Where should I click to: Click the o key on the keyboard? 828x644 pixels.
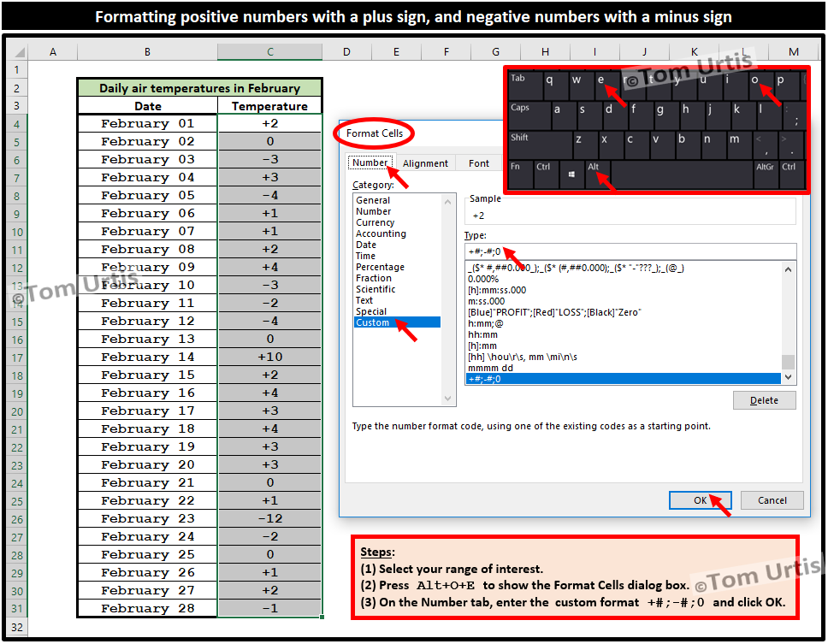(761, 86)
